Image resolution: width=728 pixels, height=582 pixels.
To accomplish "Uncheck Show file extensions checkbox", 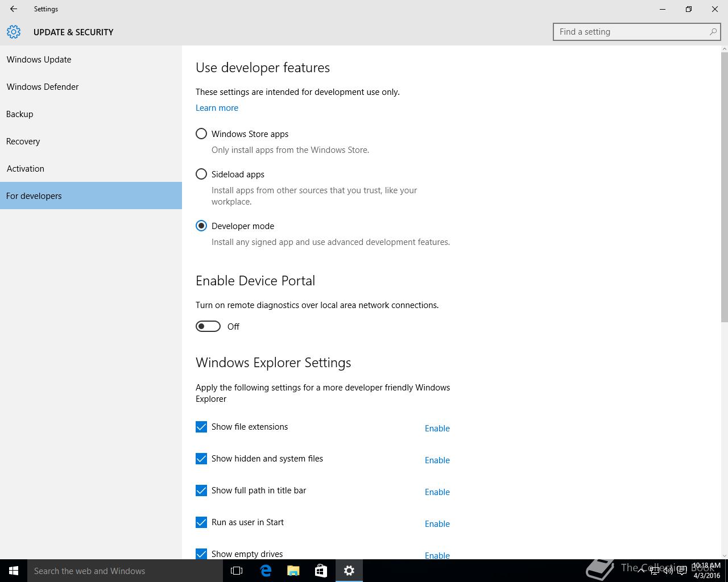I will click(x=201, y=427).
